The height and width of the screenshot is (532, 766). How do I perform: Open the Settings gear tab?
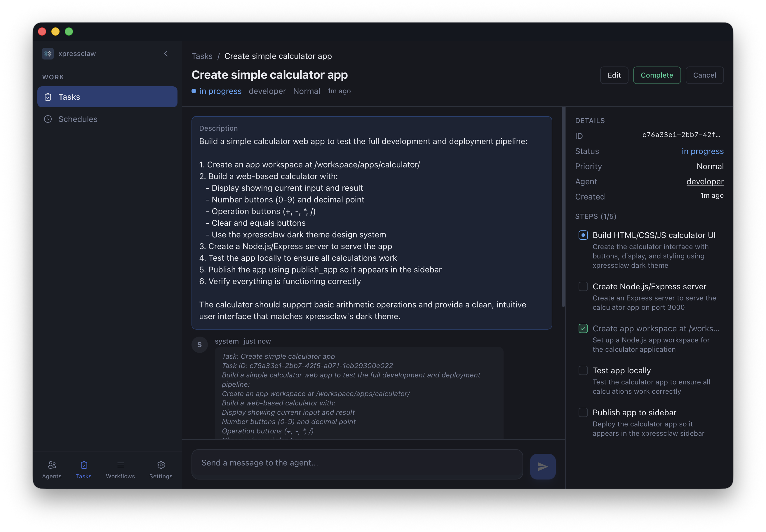(161, 469)
